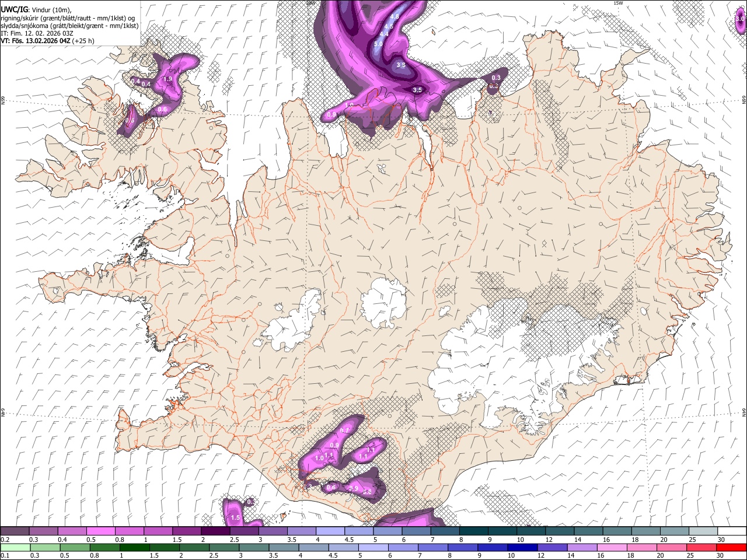Viewport: 747px width, 560px height.
Task: Click the 1.0 value in the southern snow band
Action: coord(319,459)
